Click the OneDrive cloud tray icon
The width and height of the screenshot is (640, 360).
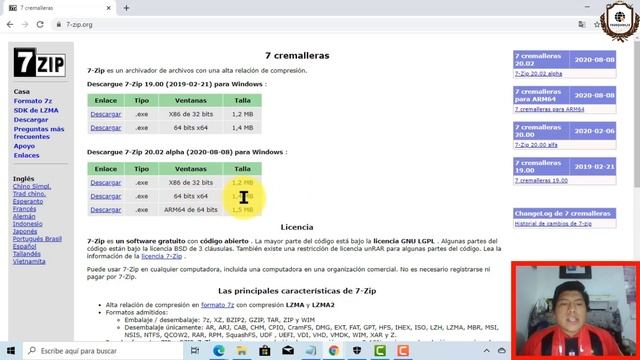point(502,351)
